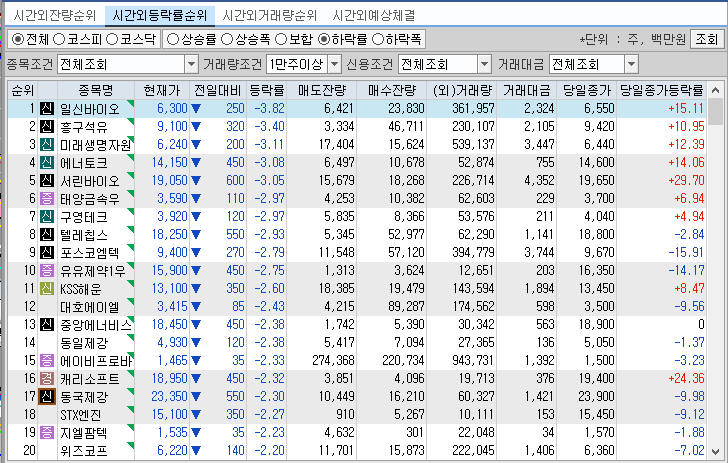Viewport: 728px width, 463px height.
Task: Click the down-arrow indicator in STX엔진 row
Action: 196,415
